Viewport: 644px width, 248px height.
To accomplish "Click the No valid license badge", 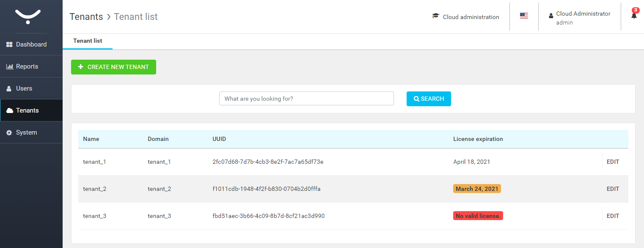I will point(478,216).
